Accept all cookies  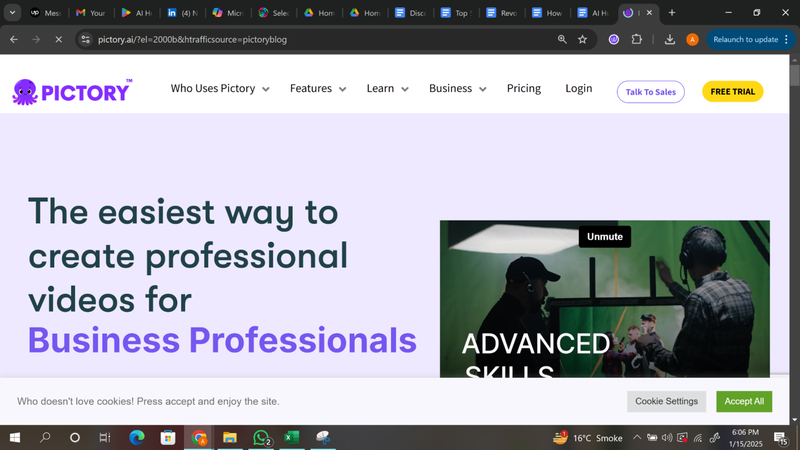coord(744,401)
